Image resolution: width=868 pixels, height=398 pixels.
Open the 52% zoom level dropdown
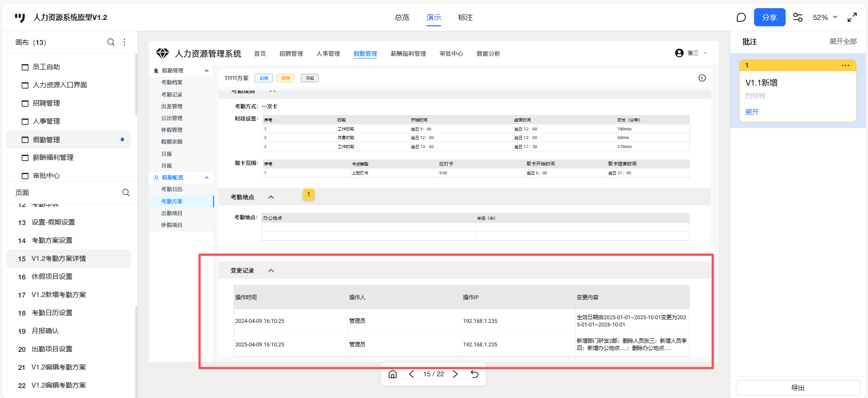click(825, 17)
